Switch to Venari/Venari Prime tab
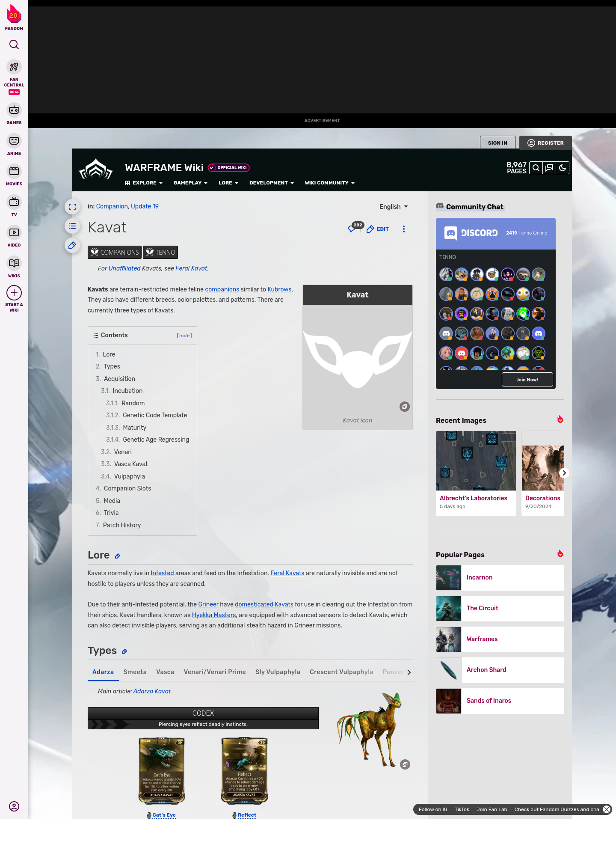The image size is (616, 856). click(x=215, y=672)
